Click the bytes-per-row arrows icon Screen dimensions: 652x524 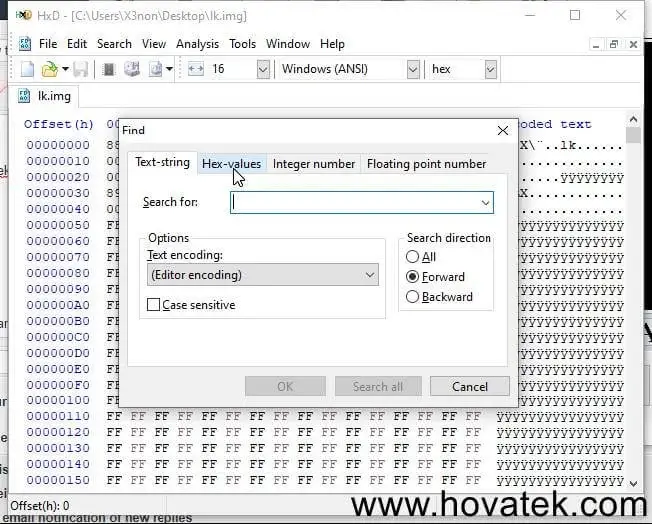(x=195, y=69)
